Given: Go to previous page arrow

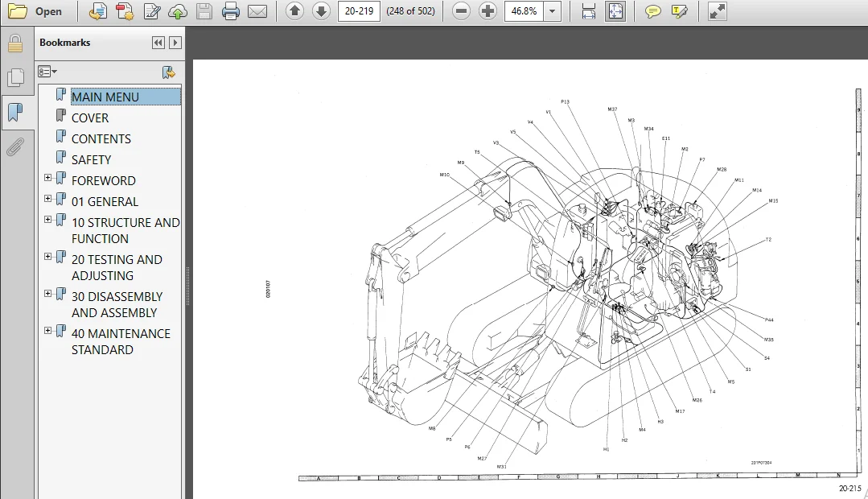Looking at the screenshot, I should 294,11.
